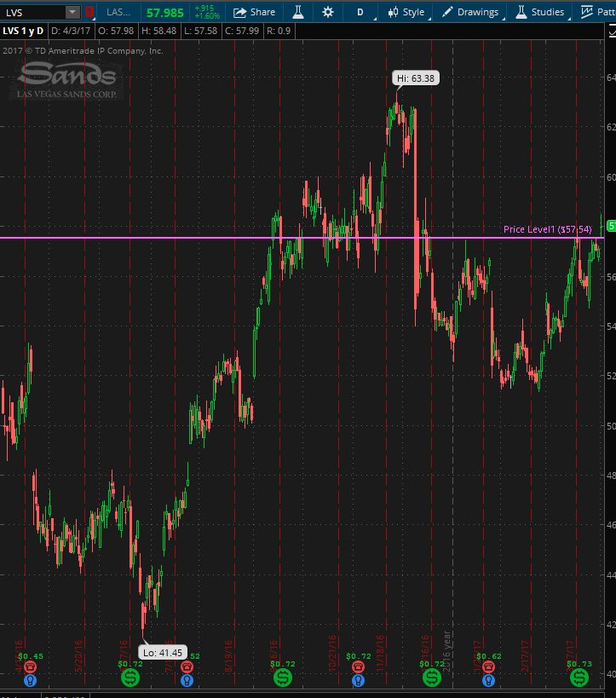
Task: Click the flask icon beside Studies
Action: coord(521,12)
